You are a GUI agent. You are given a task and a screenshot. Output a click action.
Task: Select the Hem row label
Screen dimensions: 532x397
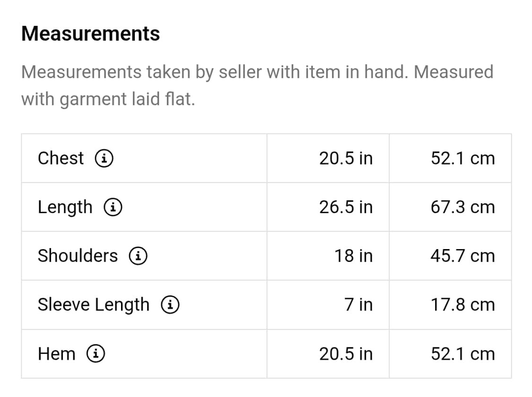pyautogui.click(x=57, y=354)
